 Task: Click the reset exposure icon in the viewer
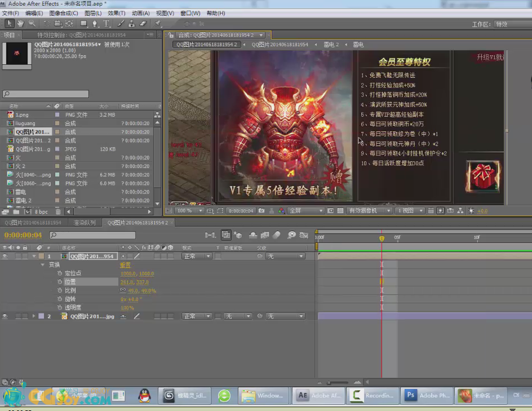coord(471,211)
